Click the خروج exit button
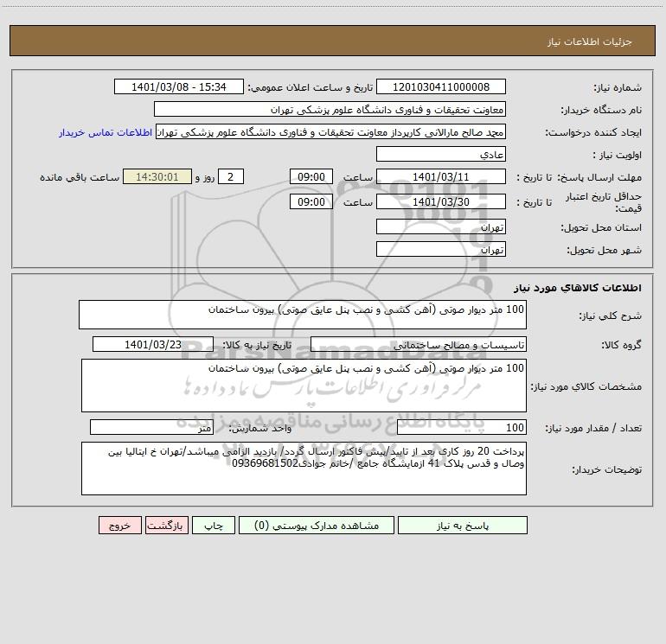 119,525
